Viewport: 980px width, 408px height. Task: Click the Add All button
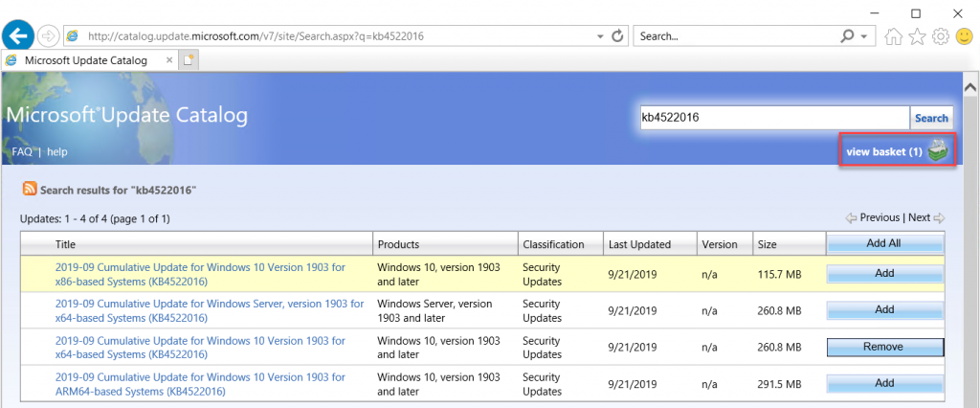coord(883,243)
